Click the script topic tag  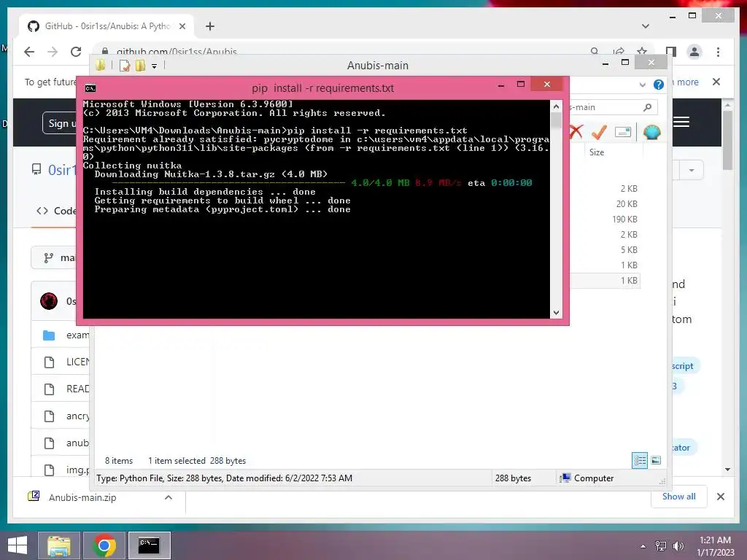tap(683, 366)
